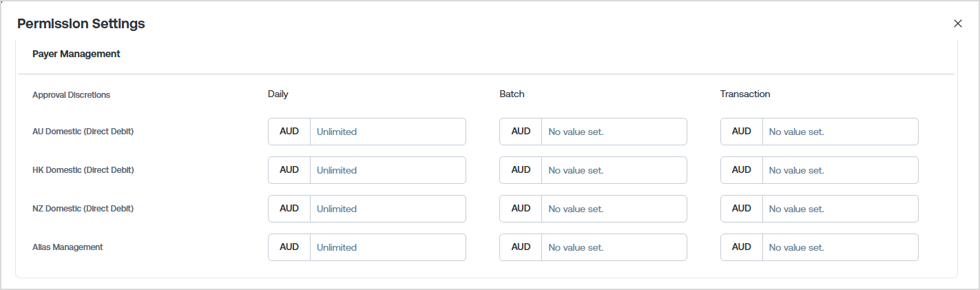Click the AUD currency label in HK Domestic Batch

521,169
